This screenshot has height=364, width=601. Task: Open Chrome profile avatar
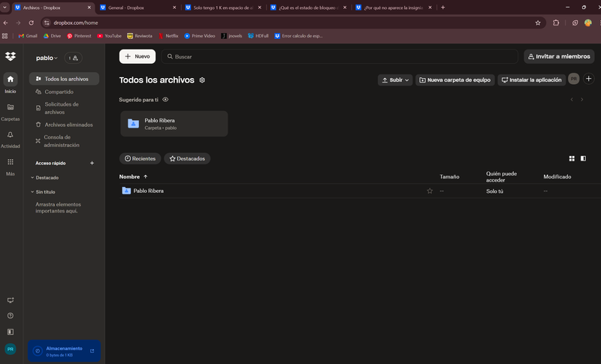[588, 23]
